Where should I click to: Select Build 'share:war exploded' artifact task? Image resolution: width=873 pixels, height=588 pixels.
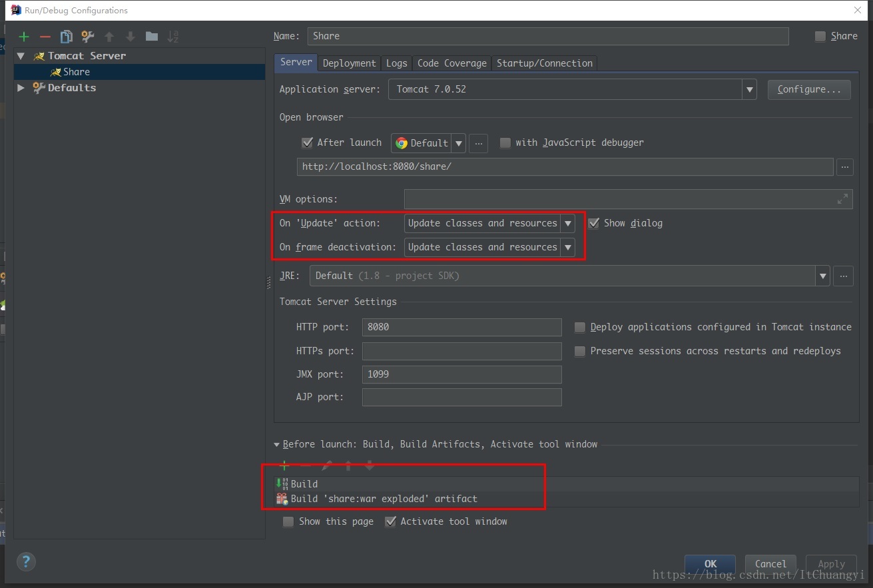coord(567,499)
